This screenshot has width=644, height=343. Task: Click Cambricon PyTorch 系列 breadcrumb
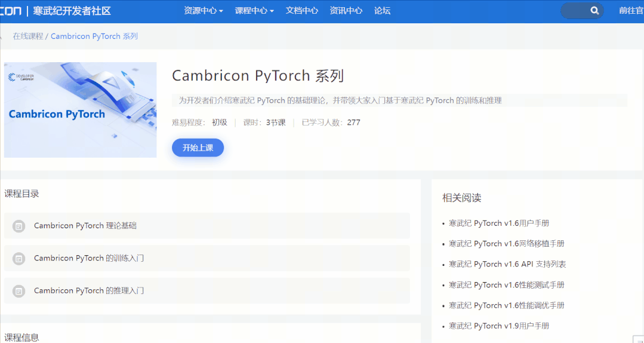94,36
